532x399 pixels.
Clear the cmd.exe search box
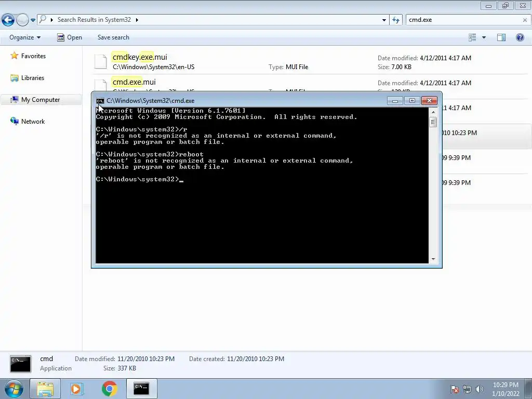[x=525, y=20]
